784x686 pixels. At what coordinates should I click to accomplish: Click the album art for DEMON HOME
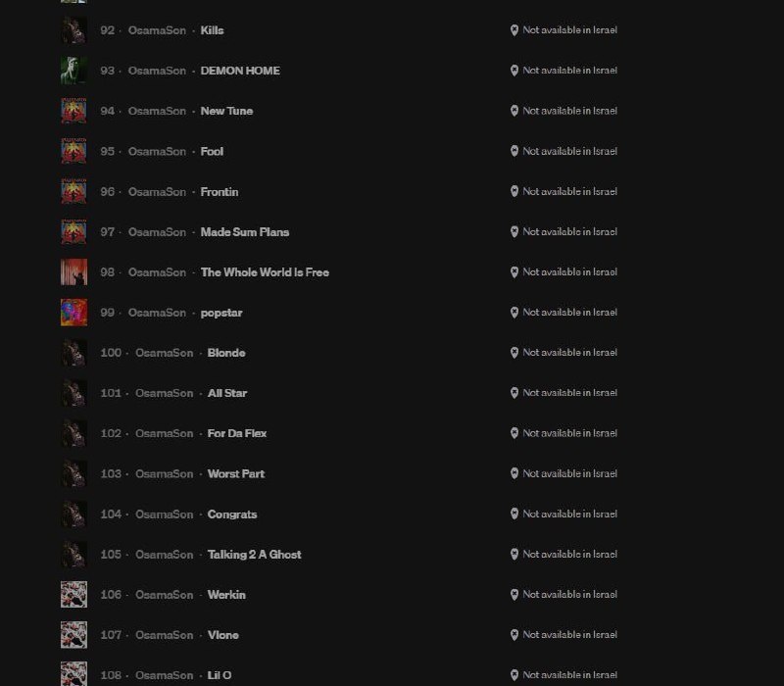73,71
